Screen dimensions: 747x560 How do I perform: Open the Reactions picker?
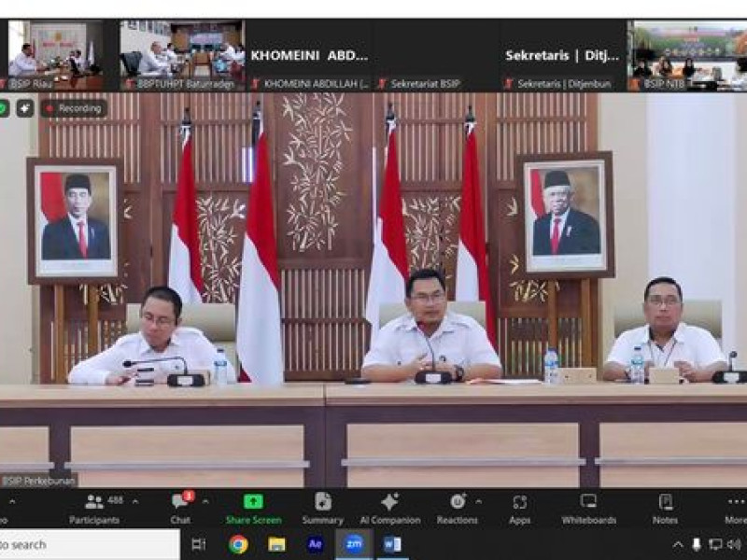coord(458,507)
